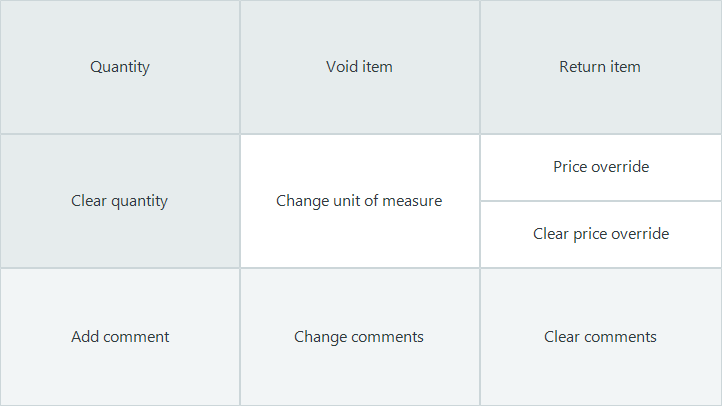Tap the Add comment button
This screenshot has height=406, width=722.
pos(120,337)
